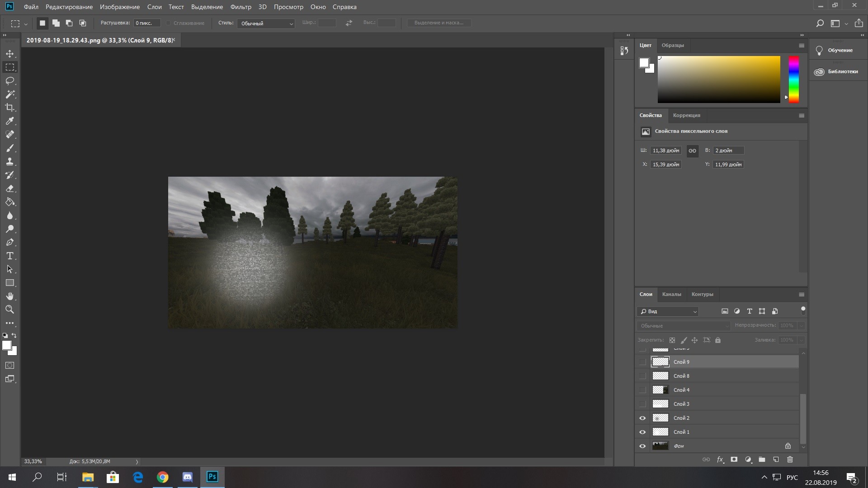868x488 pixels.
Task: Select the Rectangle shape tool
Action: coord(10,283)
